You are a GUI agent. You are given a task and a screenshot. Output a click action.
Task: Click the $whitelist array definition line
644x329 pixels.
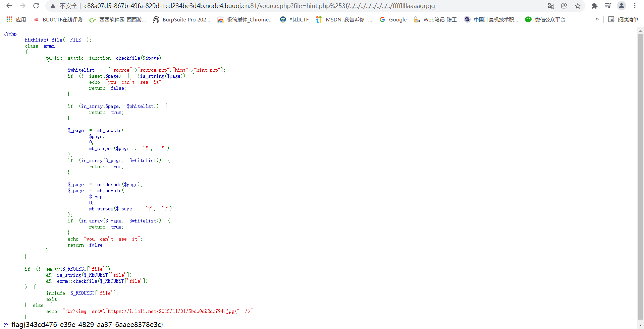147,70
